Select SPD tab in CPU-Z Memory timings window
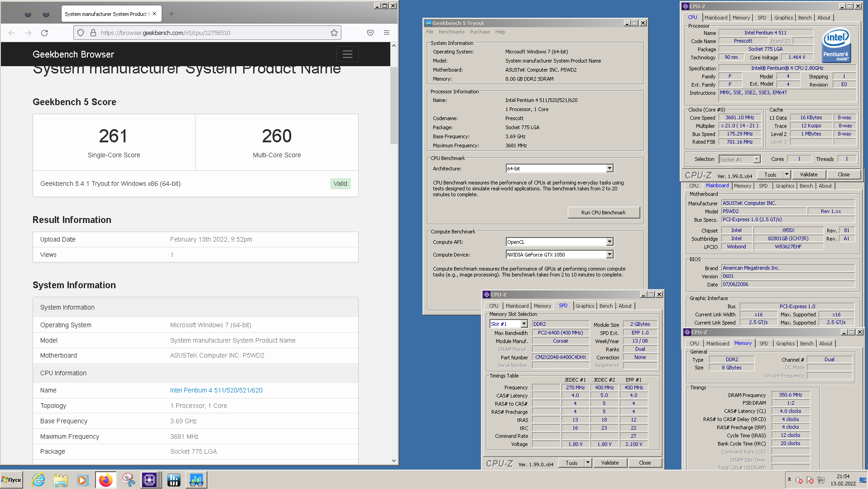868x489 pixels. pyautogui.click(x=763, y=344)
